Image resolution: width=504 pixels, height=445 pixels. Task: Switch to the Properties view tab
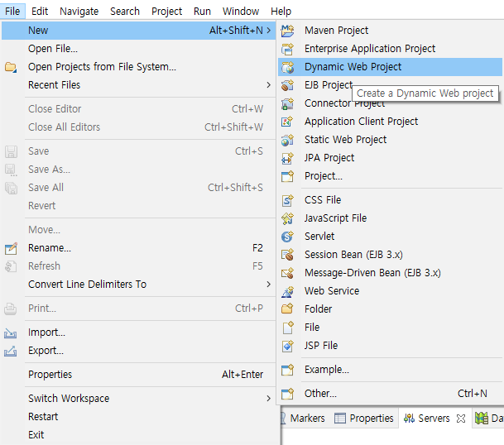tap(364, 419)
